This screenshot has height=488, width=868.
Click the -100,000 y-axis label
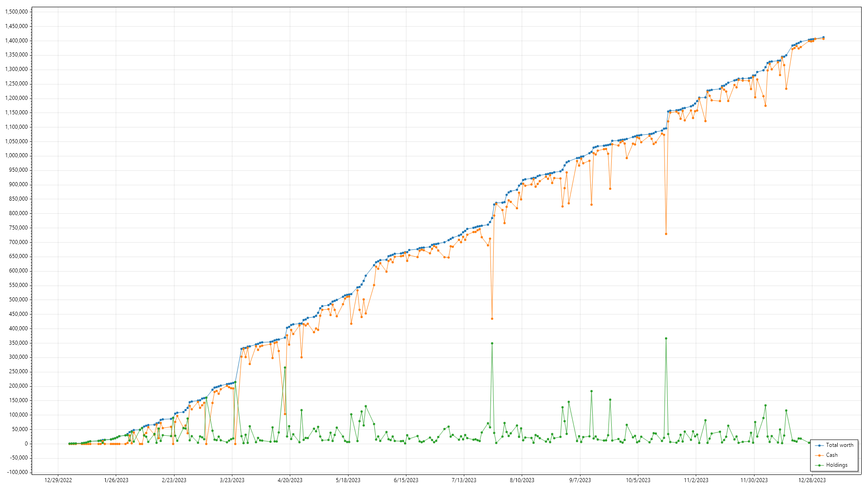point(18,472)
